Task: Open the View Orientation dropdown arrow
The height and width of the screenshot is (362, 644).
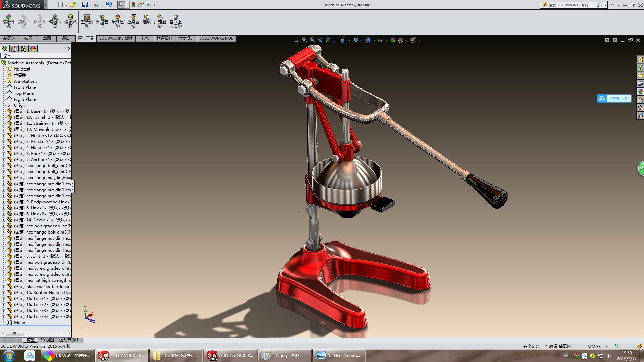Action: tap(362, 40)
